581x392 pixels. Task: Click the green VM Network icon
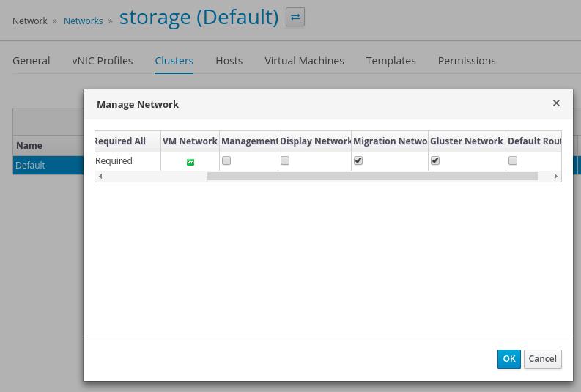[x=190, y=162]
